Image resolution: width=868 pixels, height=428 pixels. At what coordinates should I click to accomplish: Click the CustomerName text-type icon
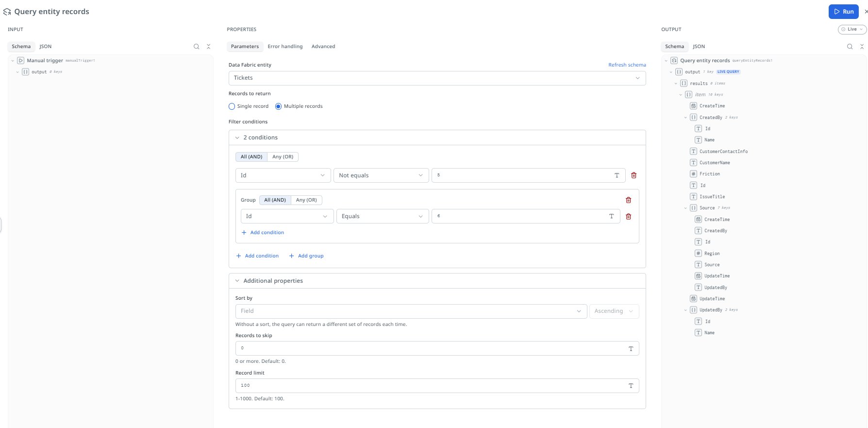tap(694, 163)
